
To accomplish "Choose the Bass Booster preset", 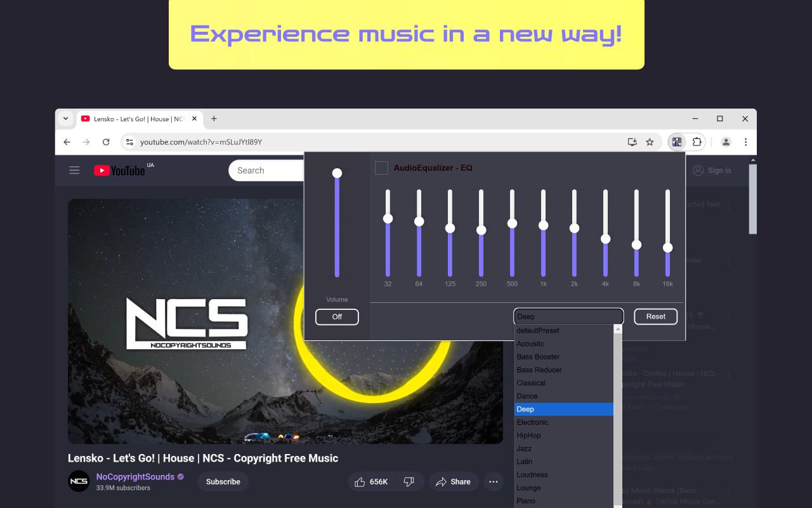I will tap(564, 357).
